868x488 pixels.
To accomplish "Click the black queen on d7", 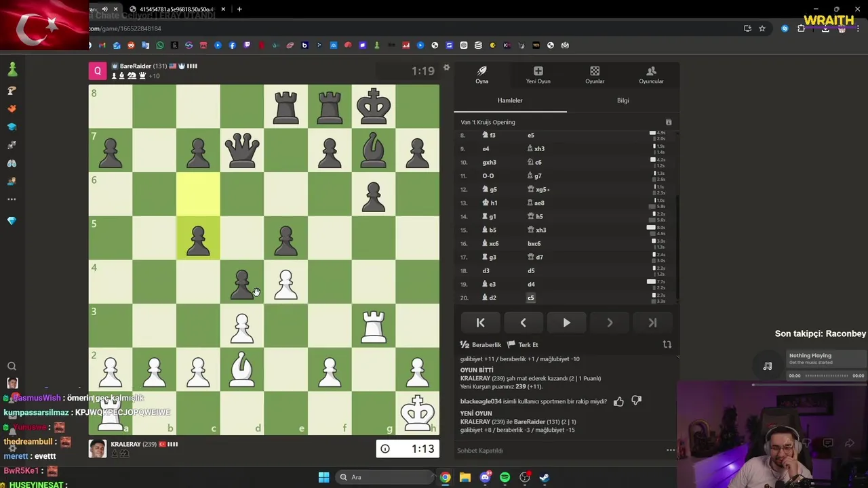I will tap(242, 150).
